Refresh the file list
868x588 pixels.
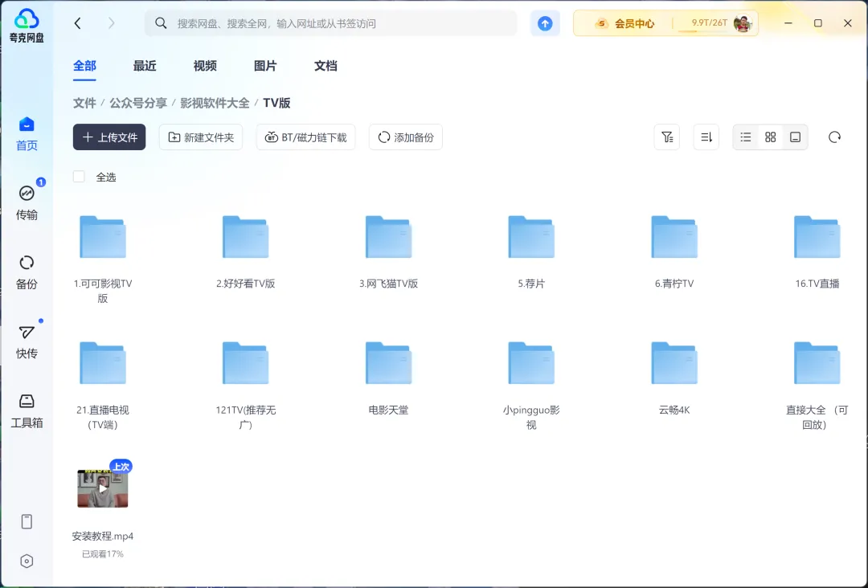(x=834, y=137)
